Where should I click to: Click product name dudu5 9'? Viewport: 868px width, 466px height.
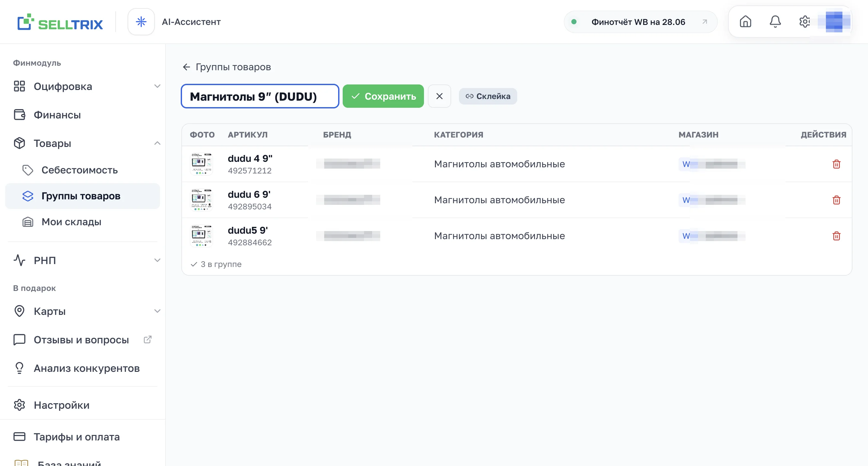coord(248,230)
